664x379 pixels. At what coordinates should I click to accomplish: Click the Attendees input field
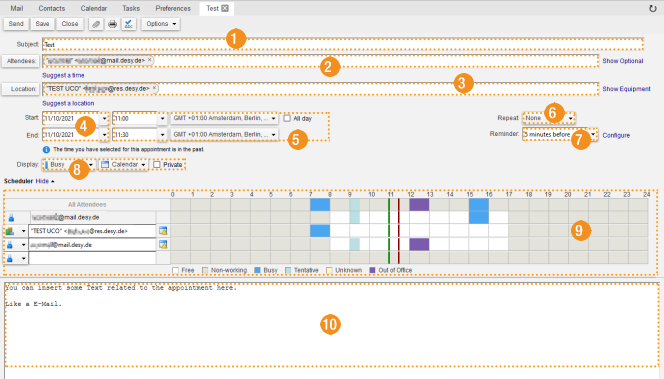[321, 61]
